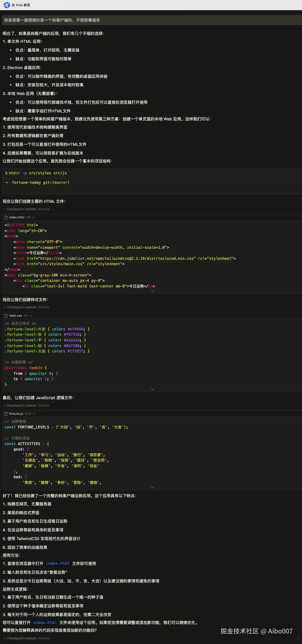Screen dimensions: 302x644
Task: Click the CSS rule '.fortune-level-平' with #a3a3a3
Action: tap(45, 340)
